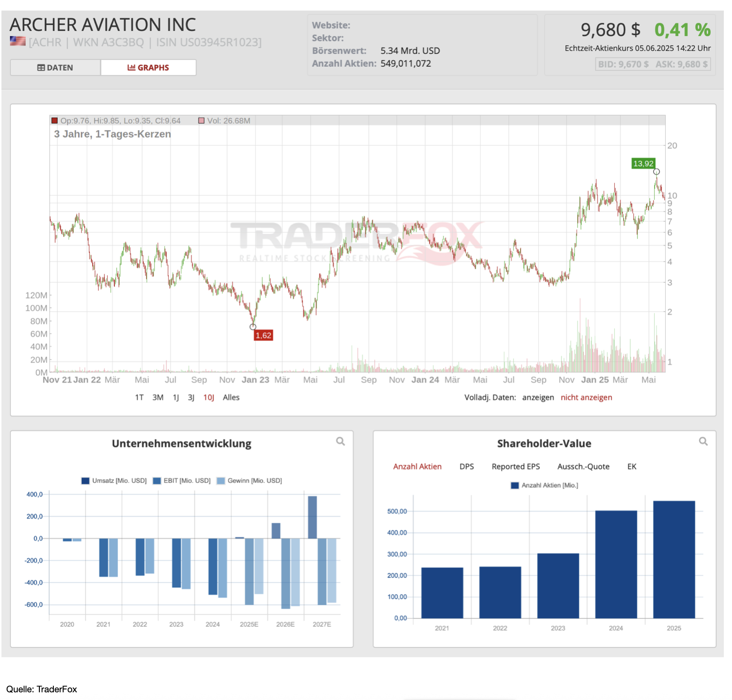This screenshot has height=700, width=732.
Task: Open the EK tab
Action: [x=632, y=467]
